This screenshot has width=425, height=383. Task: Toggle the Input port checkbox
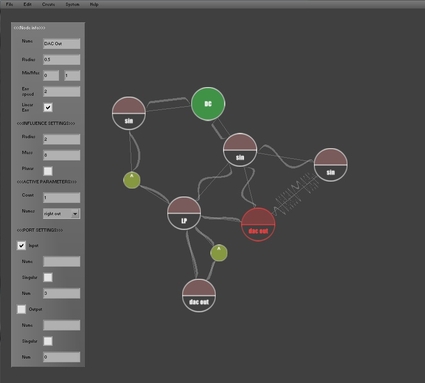pos(21,246)
